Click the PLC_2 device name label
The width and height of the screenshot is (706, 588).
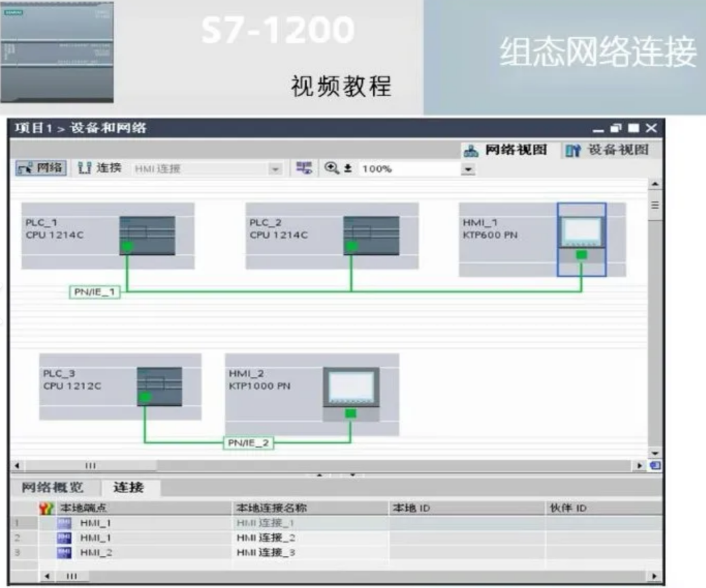click(x=265, y=222)
